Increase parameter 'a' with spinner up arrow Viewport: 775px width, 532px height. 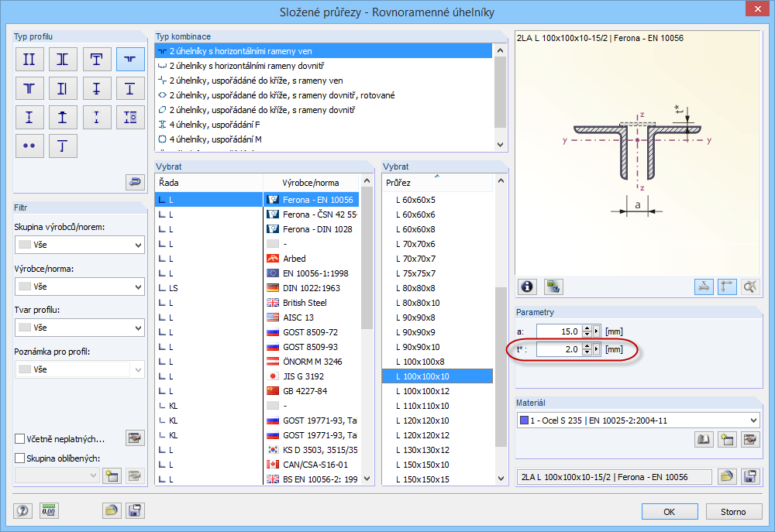[587, 328]
